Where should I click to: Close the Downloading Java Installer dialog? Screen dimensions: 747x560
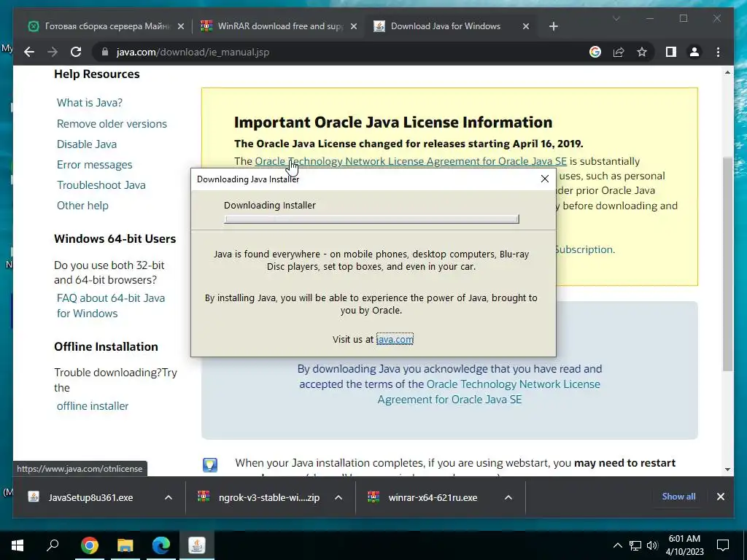coord(544,179)
